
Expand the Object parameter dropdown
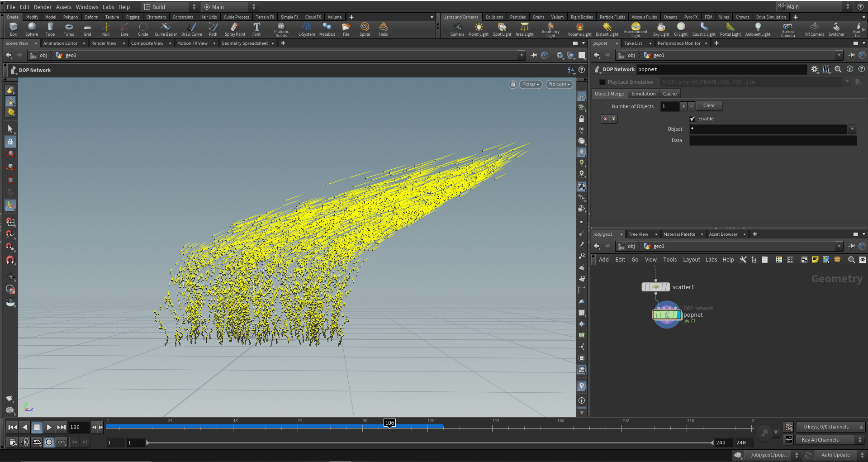(852, 129)
